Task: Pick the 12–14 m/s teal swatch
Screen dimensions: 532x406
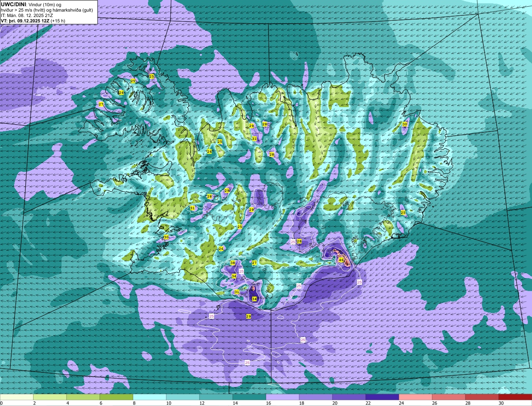Action: tap(216, 397)
